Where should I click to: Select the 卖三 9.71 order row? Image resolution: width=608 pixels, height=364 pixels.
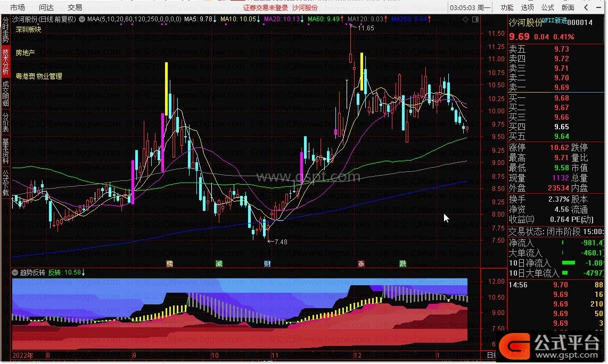pos(556,69)
